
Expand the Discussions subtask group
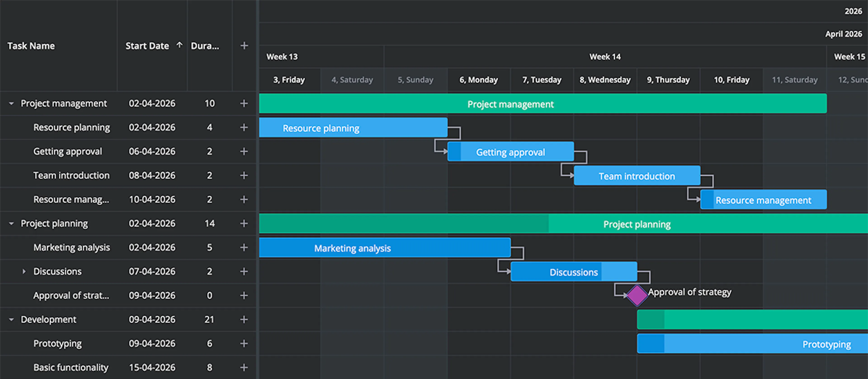click(x=24, y=271)
